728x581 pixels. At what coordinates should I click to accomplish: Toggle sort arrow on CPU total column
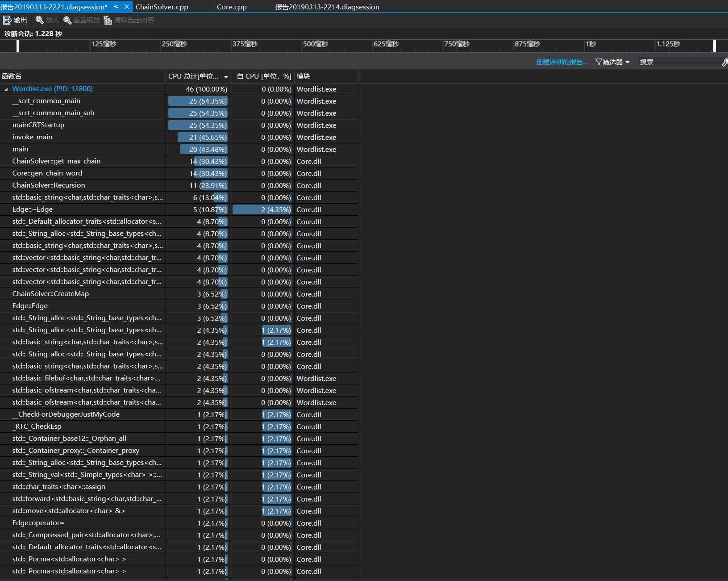[x=226, y=77]
